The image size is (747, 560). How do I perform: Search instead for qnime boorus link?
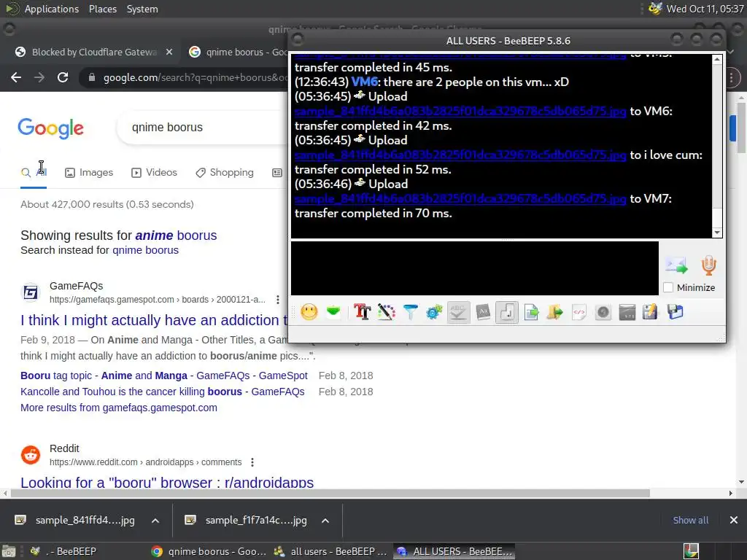pos(145,250)
